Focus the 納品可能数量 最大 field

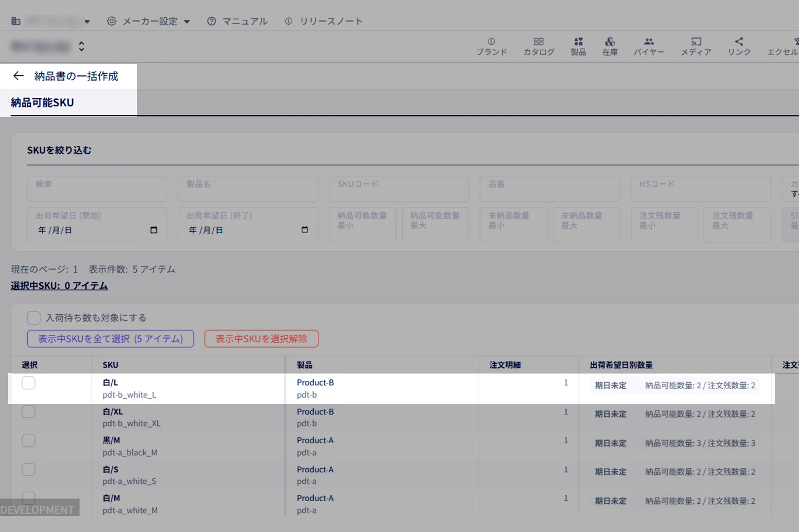point(436,225)
